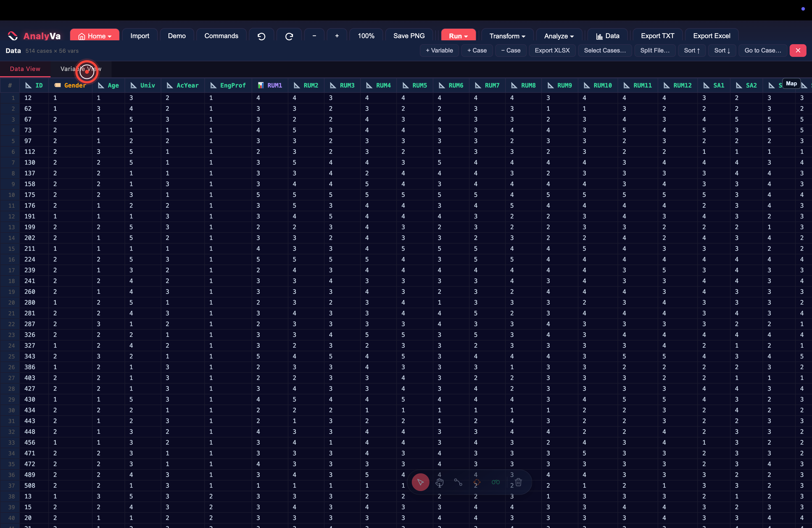Open the Select Cases… dialog

tap(605, 51)
